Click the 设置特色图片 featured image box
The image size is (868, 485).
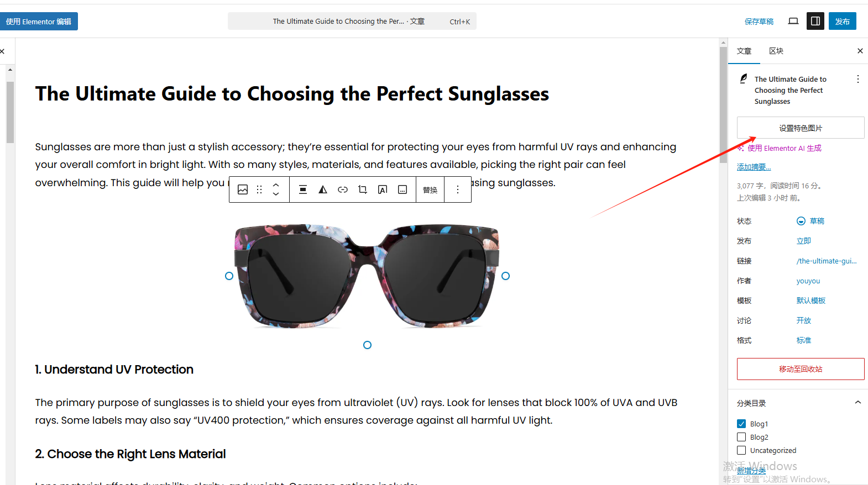(800, 128)
